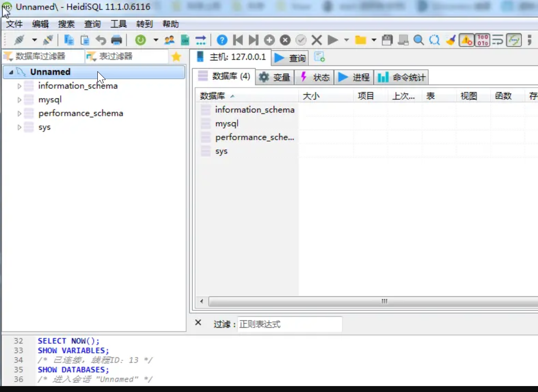This screenshot has height=392, width=538.
Task: Click the semicolon delimiter icon
Action: [529, 40]
